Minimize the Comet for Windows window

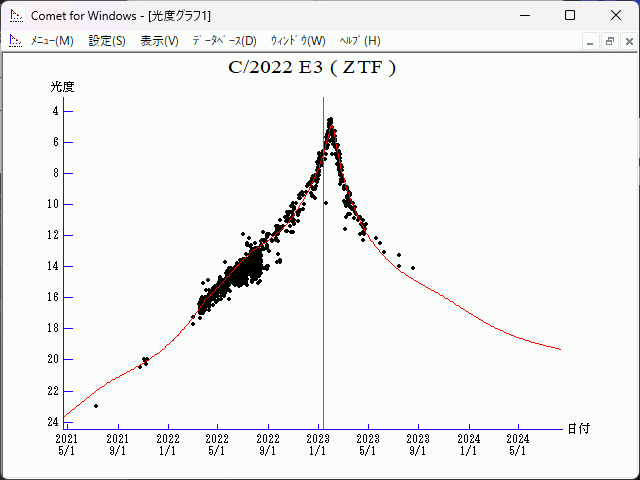525,16
